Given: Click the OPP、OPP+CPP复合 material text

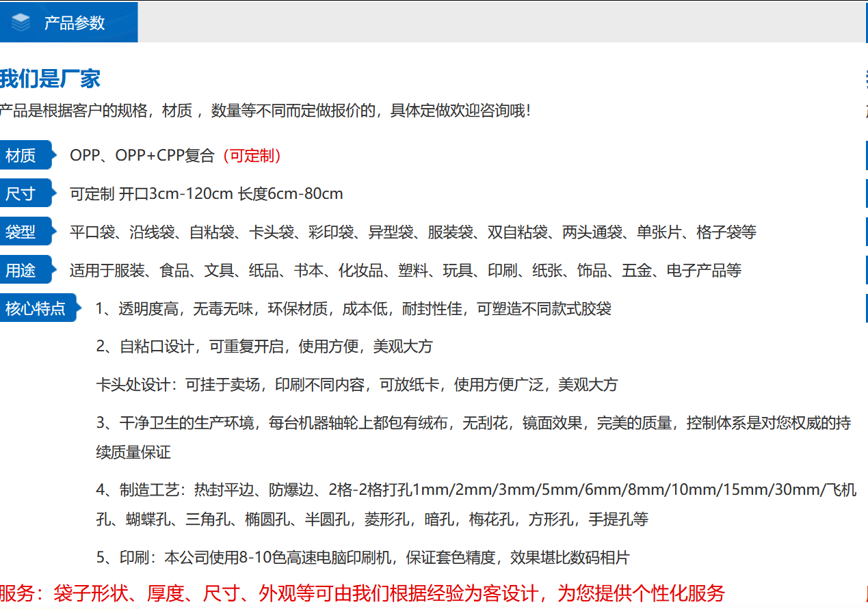Looking at the screenshot, I should [x=142, y=156].
